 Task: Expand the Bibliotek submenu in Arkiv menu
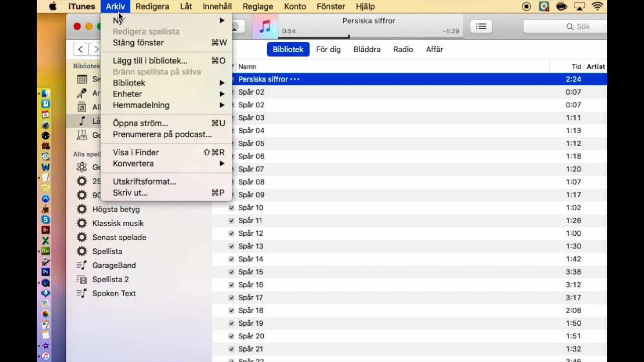166,83
